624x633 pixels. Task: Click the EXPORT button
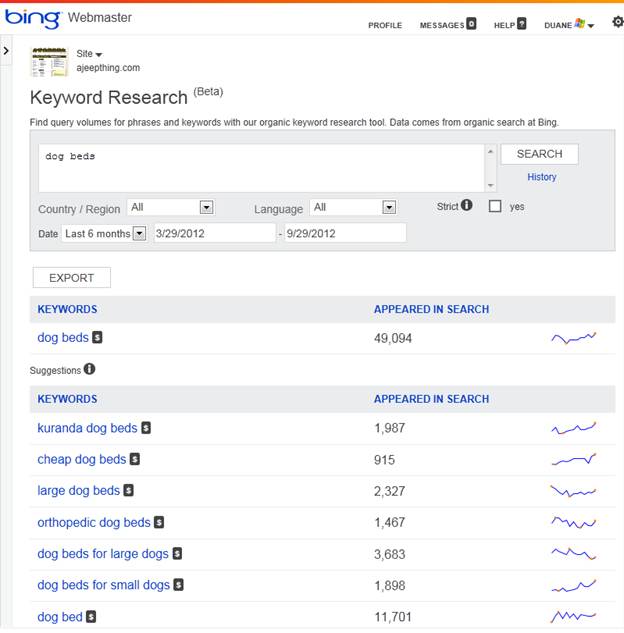pyautogui.click(x=72, y=278)
